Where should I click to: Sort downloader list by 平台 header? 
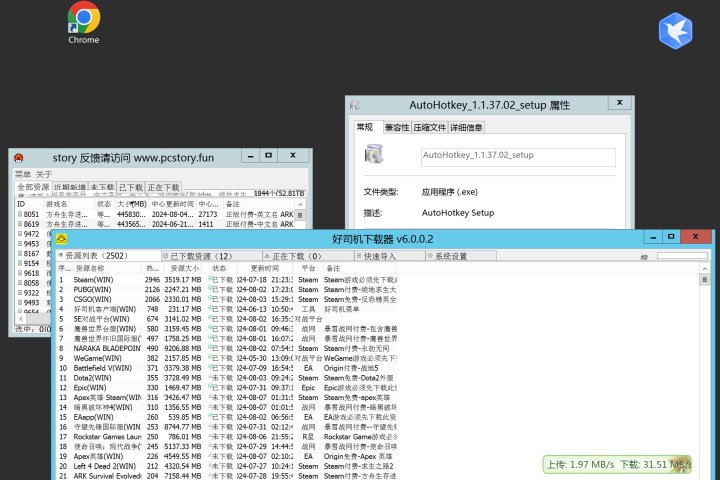click(308, 268)
